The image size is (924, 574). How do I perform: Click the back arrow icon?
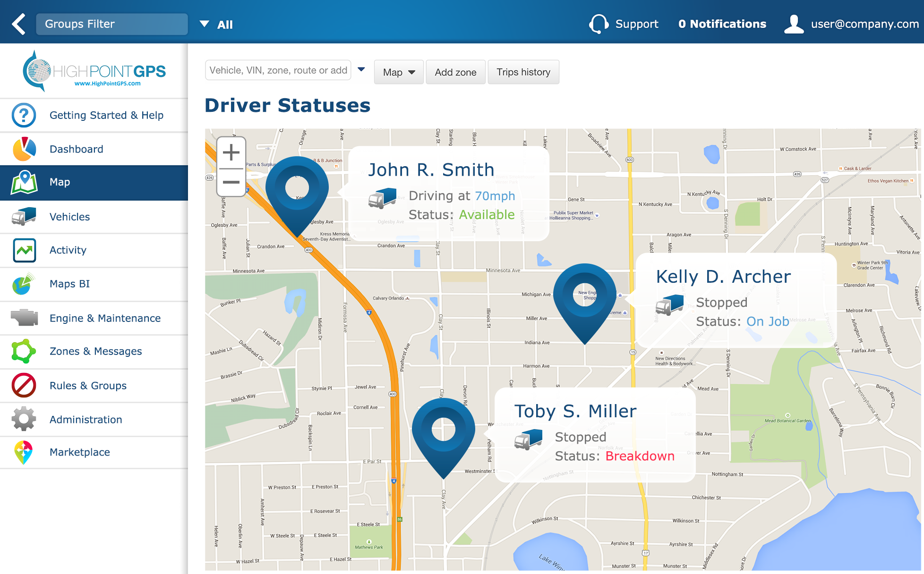pyautogui.click(x=19, y=24)
